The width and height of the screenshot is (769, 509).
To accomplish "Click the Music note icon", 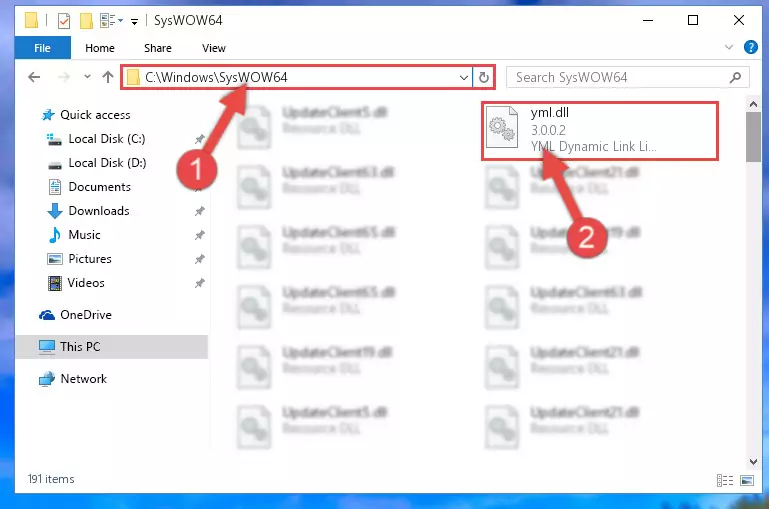I will point(55,235).
